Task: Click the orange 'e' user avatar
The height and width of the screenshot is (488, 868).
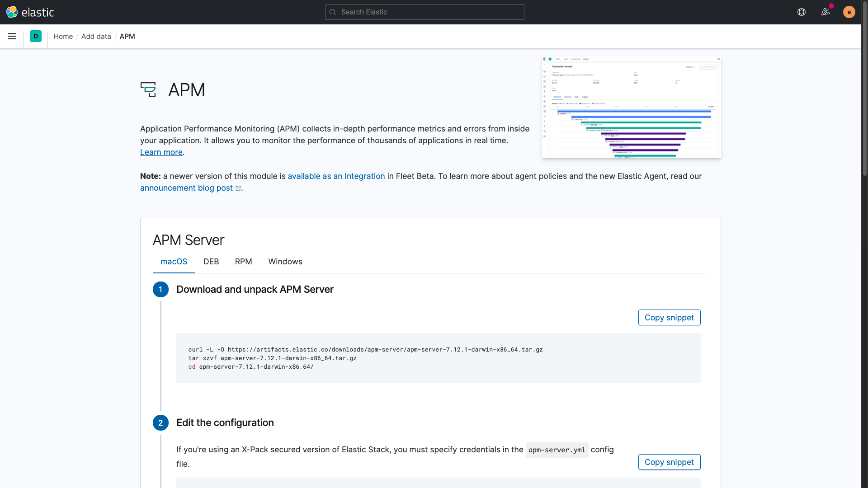Action: point(849,12)
